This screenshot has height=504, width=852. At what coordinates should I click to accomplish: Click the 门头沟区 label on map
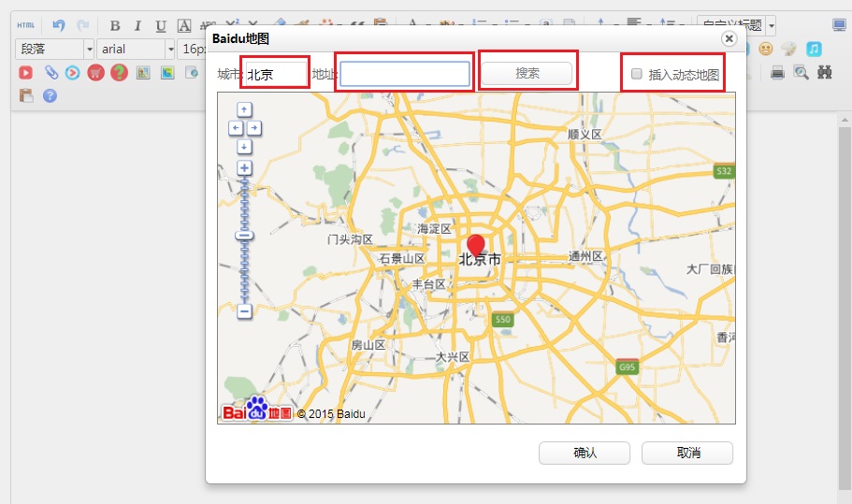point(350,239)
